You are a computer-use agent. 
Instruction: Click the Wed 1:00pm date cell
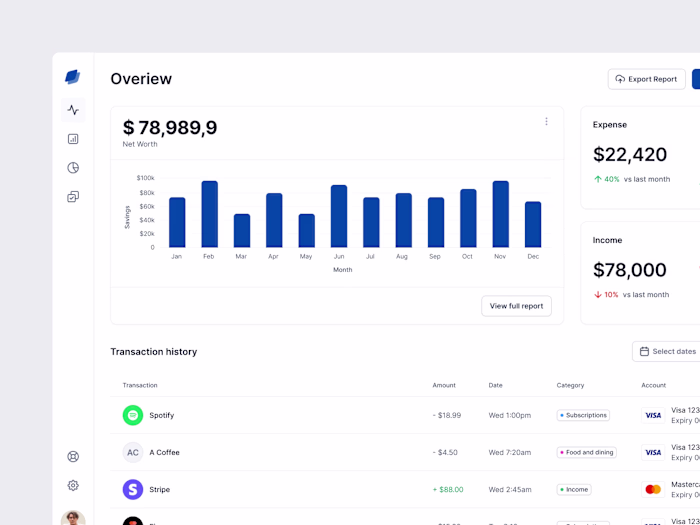(510, 415)
